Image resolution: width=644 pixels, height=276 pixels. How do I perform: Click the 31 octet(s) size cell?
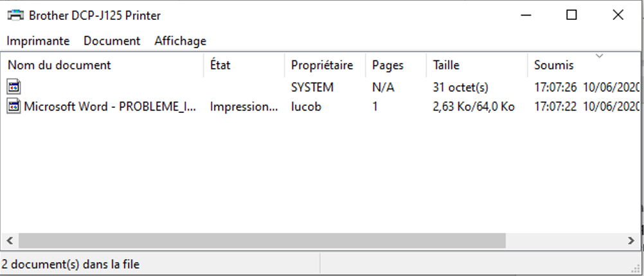tap(460, 87)
